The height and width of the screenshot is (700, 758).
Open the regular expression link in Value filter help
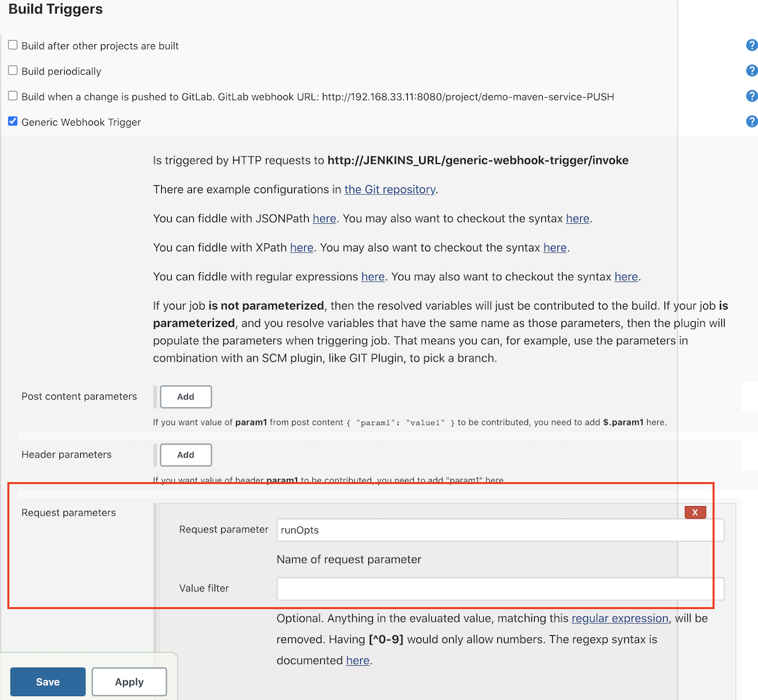[620, 618]
